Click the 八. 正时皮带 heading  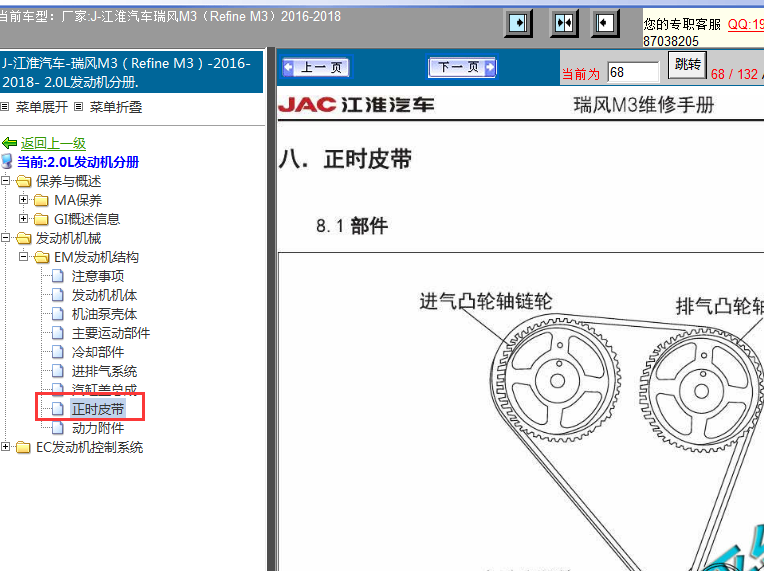pos(345,159)
